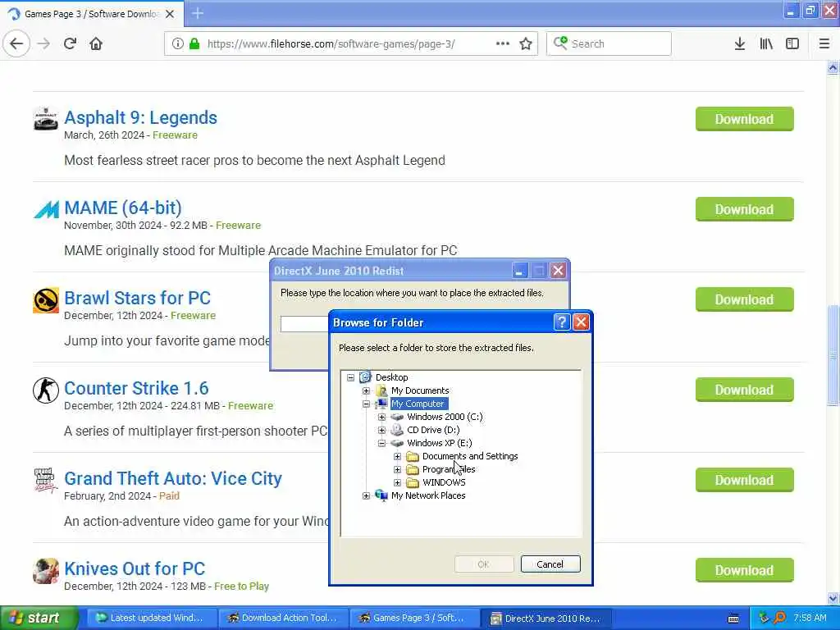Viewport: 840px width, 630px height.
Task: Open Grand Theft Auto: Vice City link
Action: click(x=172, y=478)
